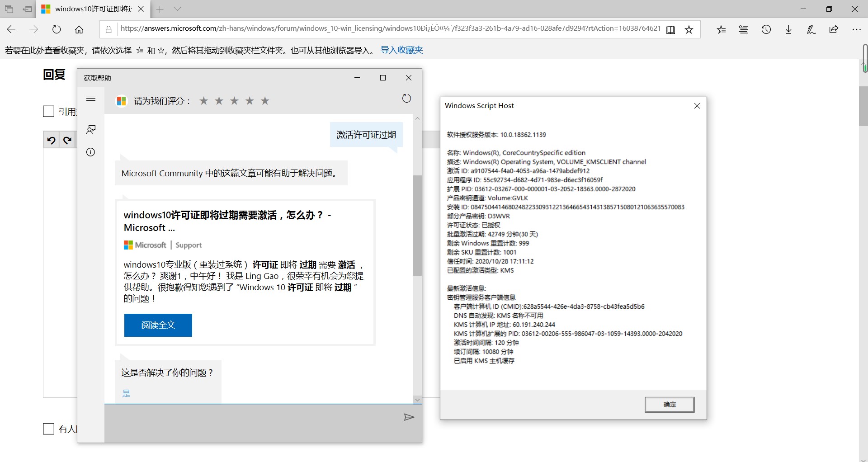Open the tabs set aside icon
Screen dimensions: 868x462
click(x=9, y=9)
